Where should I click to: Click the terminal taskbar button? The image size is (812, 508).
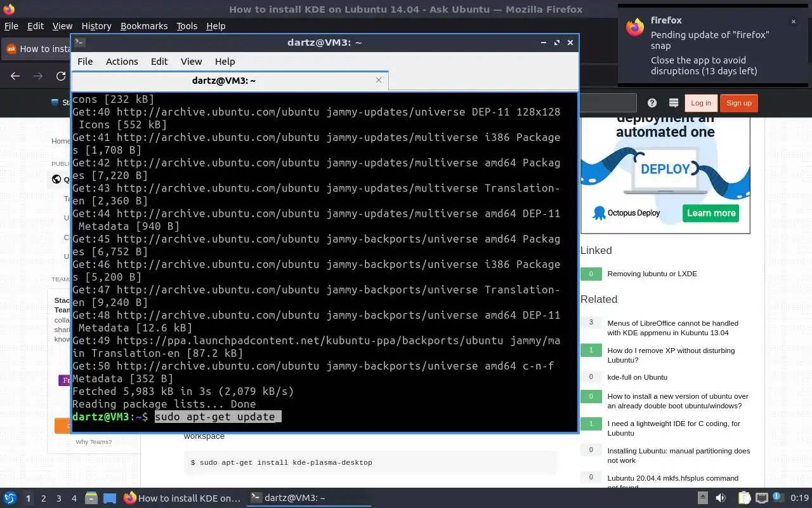[308, 498]
